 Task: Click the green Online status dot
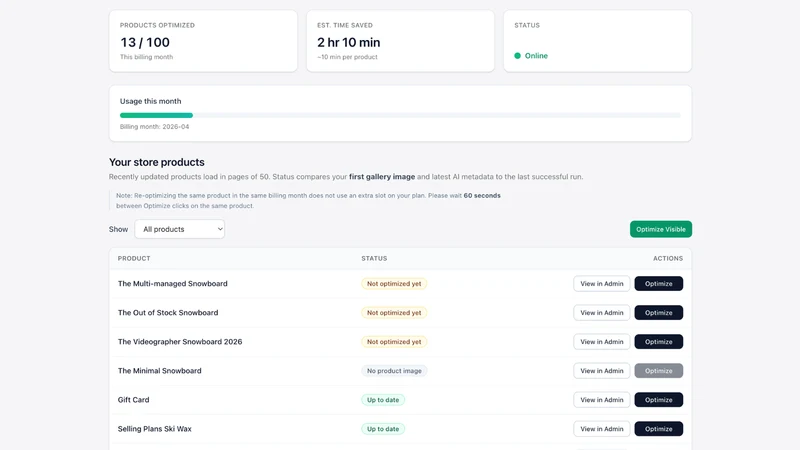pyautogui.click(x=517, y=56)
